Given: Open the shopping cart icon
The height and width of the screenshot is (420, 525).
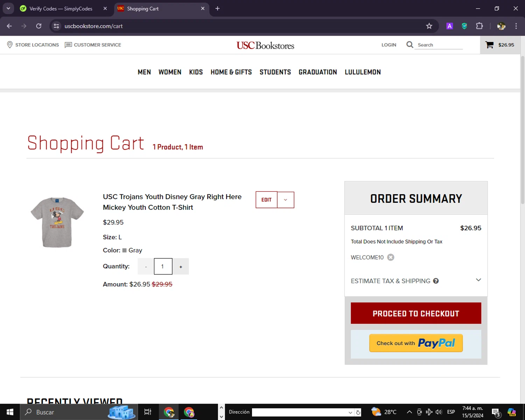Looking at the screenshot, I should pyautogui.click(x=489, y=45).
